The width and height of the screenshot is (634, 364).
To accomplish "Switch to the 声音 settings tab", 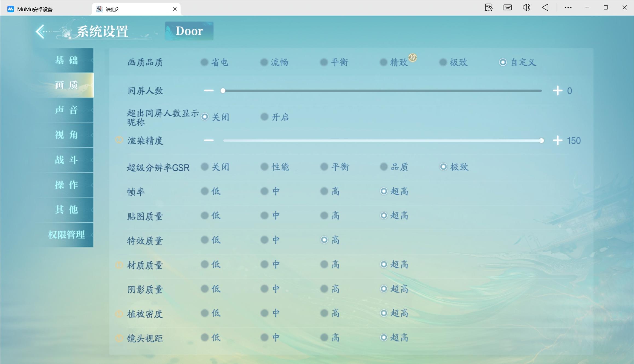I will click(x=66, y=110).
